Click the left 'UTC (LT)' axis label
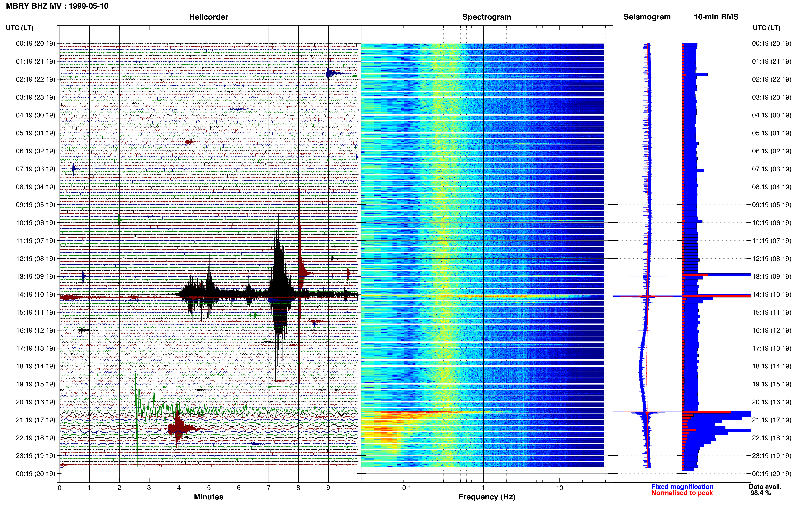This screenshot has width=812, height=508. pyautogui.click(x=20, y=28)
